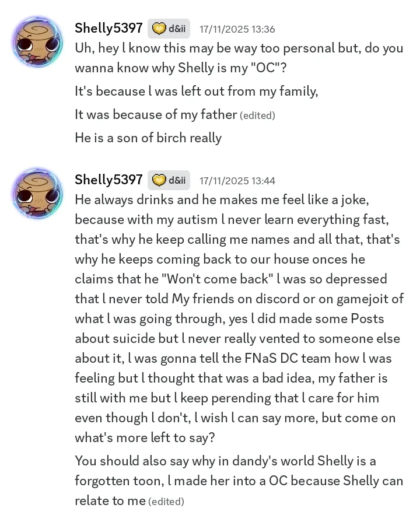Click heart icon in the 13:44 server tag
Screen dimensions: 420x522
coord(159,180)
